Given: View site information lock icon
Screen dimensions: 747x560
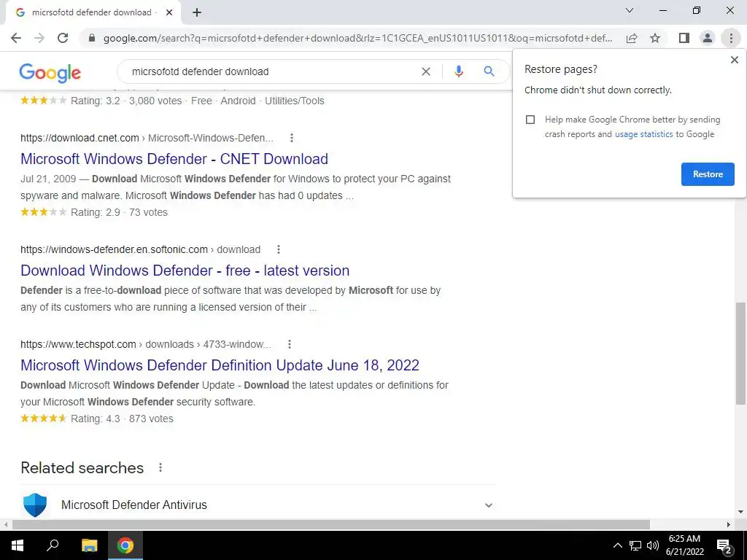Looking at the screenshot, I should click(x=92, y=38).
